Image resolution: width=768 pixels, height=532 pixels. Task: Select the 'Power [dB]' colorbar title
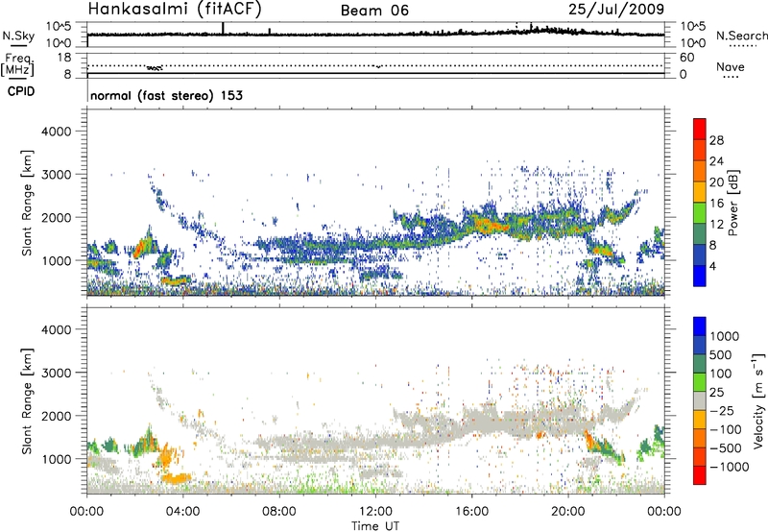click(732, 203)
